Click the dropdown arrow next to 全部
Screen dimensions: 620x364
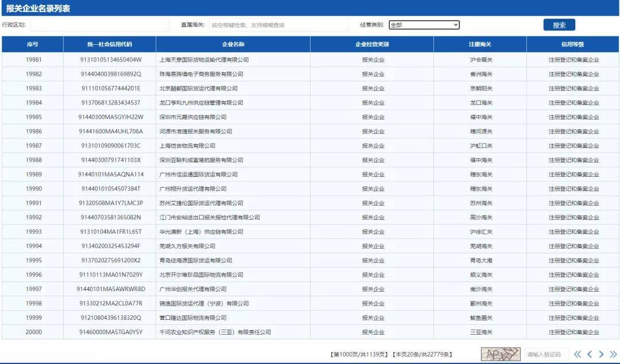pyautogui.click(x=455, y=25)
